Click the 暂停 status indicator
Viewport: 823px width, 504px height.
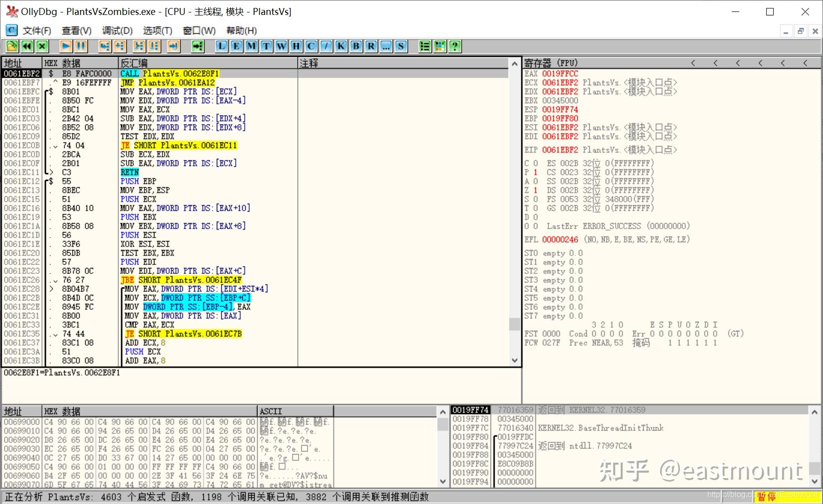[766, 496]
